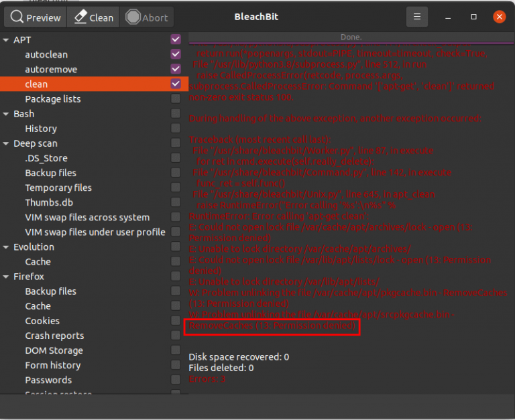Click the 'Traceback (most recent call last)' line
Viewport: 515px width, 420px height.
pos(260,139)
